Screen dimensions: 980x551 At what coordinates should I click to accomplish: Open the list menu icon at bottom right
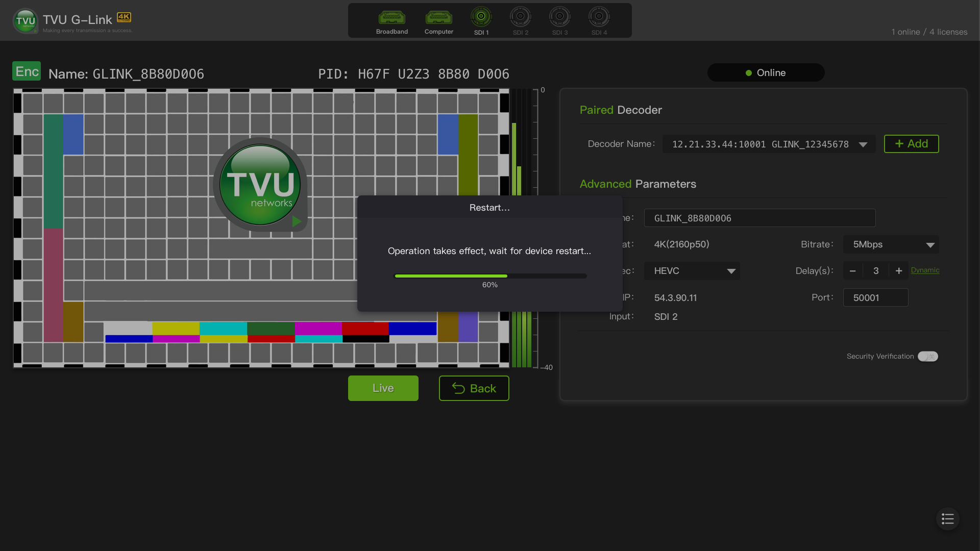click(947, 519)
